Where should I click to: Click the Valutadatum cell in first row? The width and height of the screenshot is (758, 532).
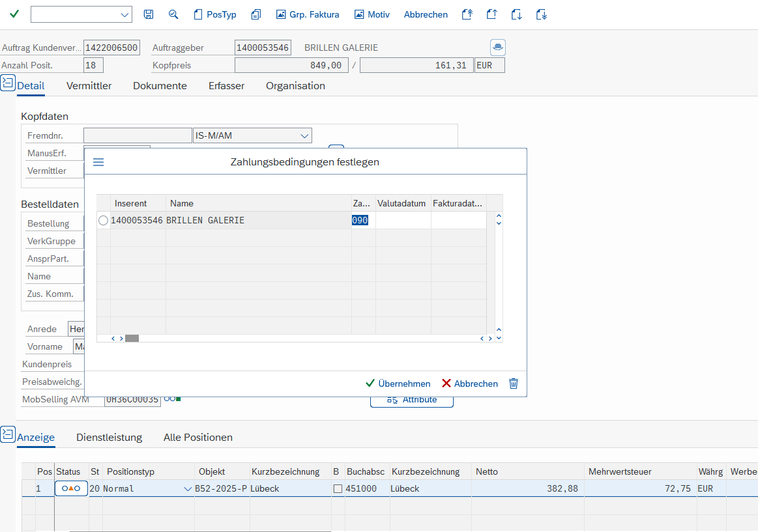coord(403,220)
